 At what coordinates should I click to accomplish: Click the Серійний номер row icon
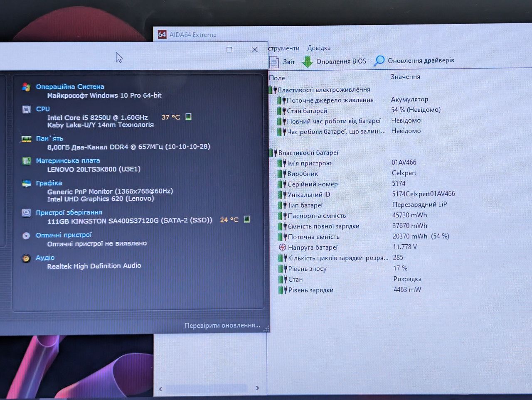pyautogui.click(x=283, y=184)
